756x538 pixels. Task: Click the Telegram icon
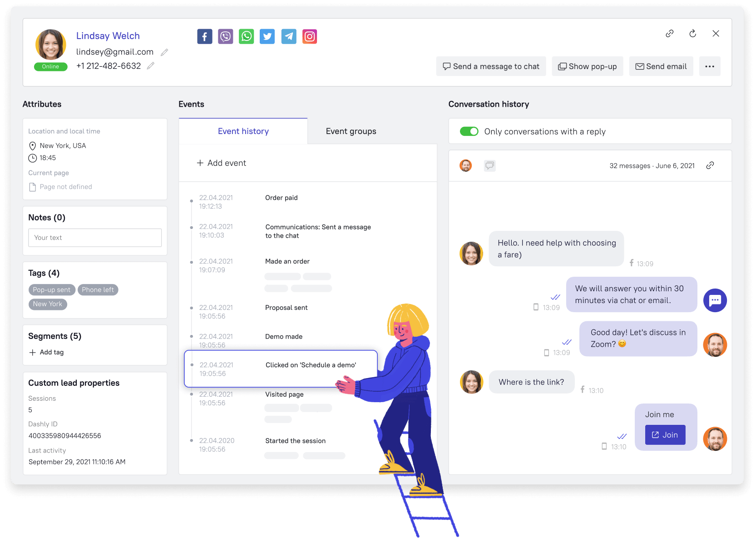288,36
